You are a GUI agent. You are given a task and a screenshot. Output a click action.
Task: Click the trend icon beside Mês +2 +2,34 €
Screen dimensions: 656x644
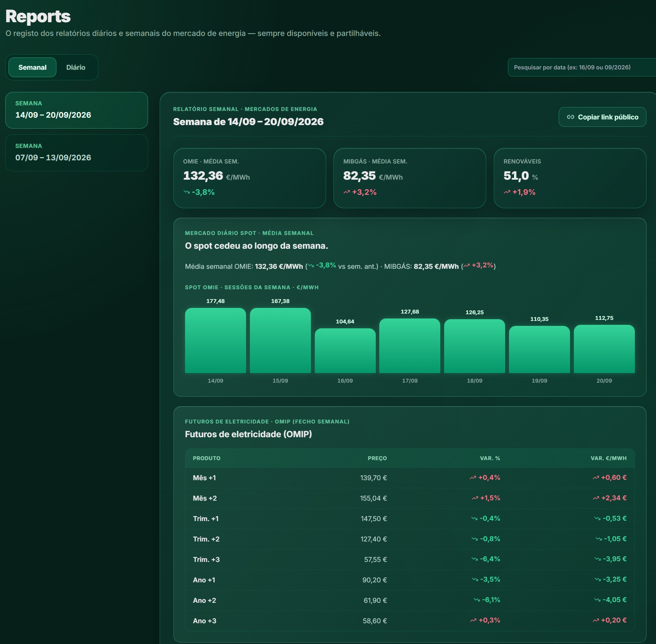coord(596,498)
